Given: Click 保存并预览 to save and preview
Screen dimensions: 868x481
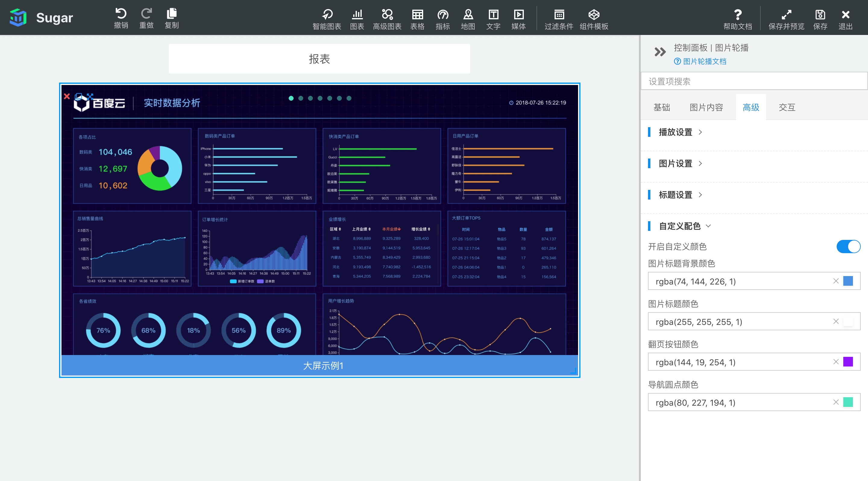Looking at the screenshot, I should 786,20.
